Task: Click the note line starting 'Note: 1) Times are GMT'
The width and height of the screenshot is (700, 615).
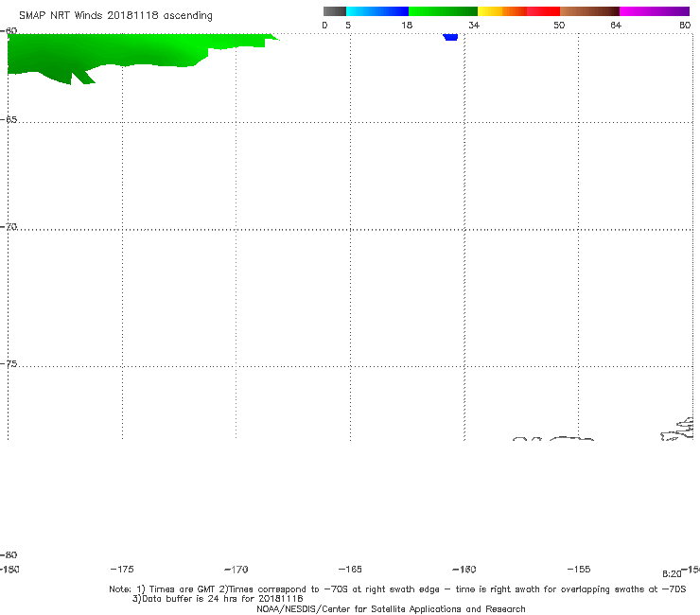Action: pyautogui.click(x=397, y=589)
